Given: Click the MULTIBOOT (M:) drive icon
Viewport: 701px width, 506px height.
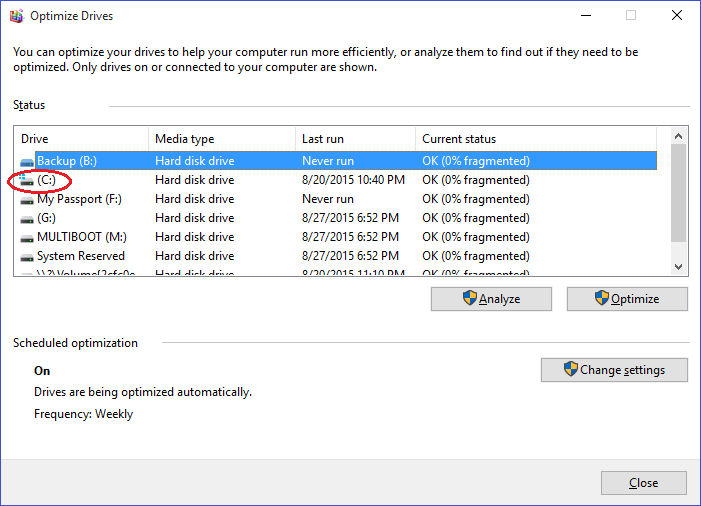Looking at the screenshot, I should point(27,237).
